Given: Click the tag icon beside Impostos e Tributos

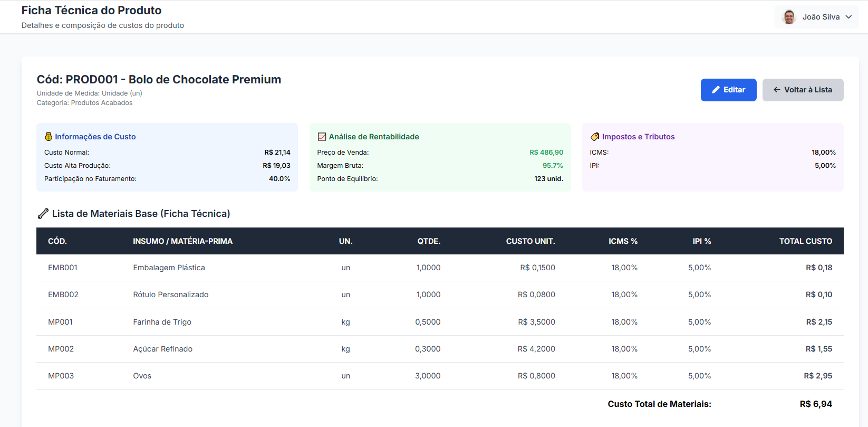Looking at the screenshot, I should 595,137.
